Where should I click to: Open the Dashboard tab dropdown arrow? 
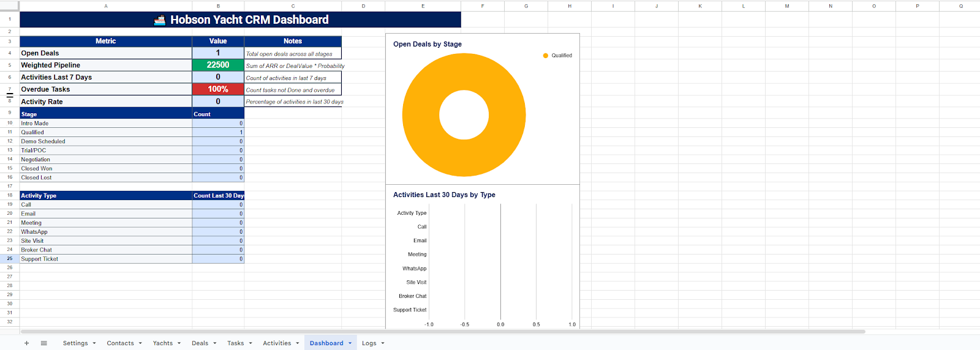[350, 343]
